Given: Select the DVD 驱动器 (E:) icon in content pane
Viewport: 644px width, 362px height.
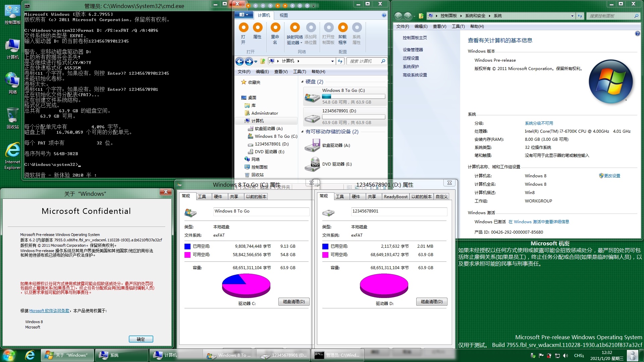Looking at the screenshot, I should (312, 164).
